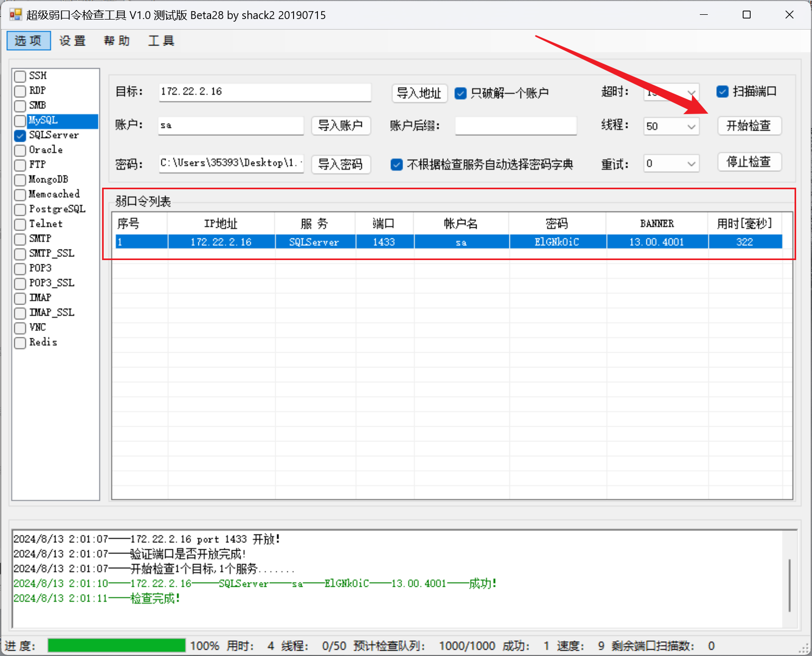Minimize the window
This screenshot has width=812, height=656.
click(x=704, y=15)
